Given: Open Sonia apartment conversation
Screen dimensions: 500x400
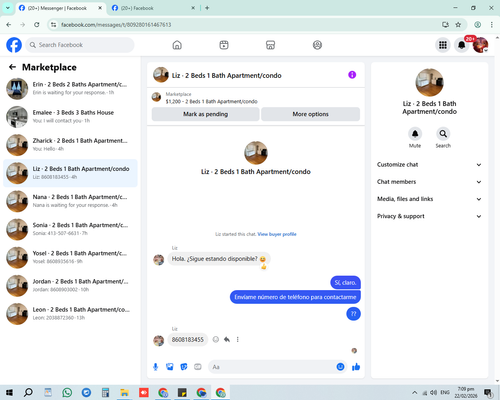Looking at the screenshot, I should 70,229.
